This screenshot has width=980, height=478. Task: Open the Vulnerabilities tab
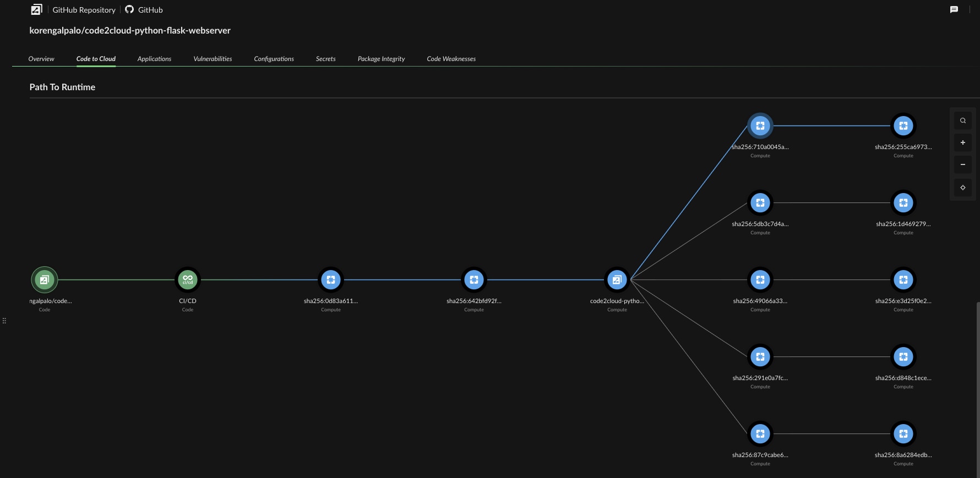pyautogui.click(x=213, y=59)
